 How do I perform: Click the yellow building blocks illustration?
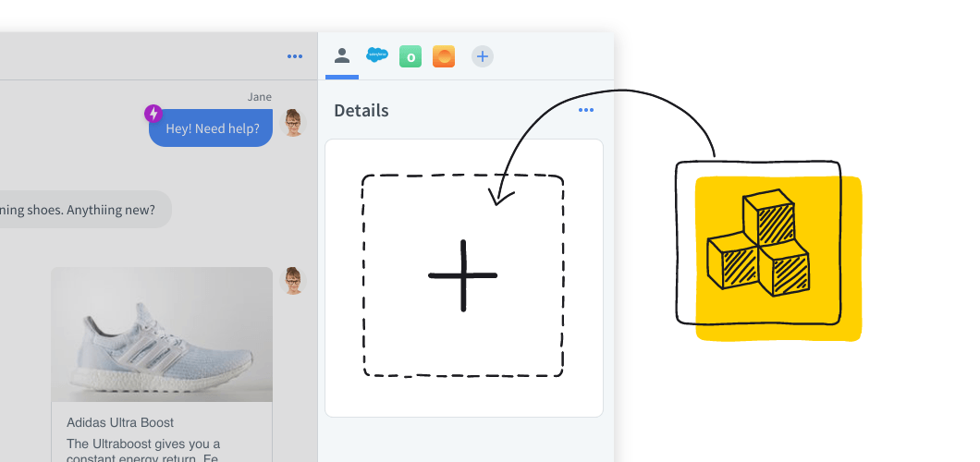769,250
